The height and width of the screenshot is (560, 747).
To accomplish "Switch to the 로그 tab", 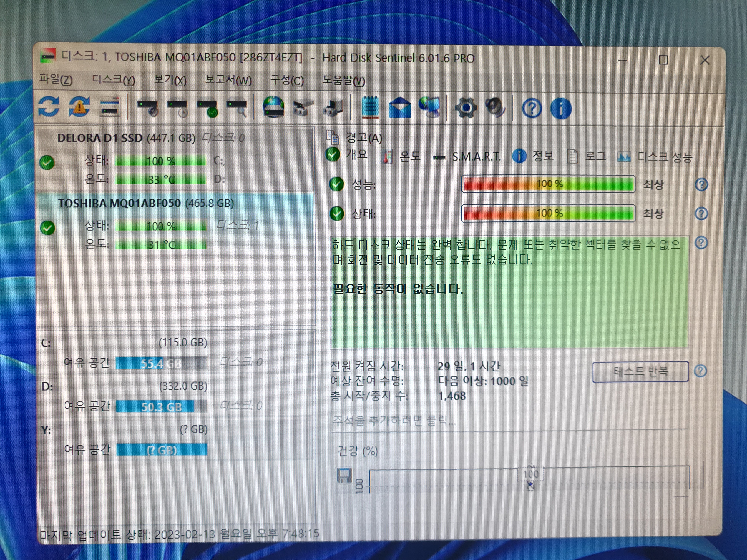I will pyautogui.click(x=586, y=156).
